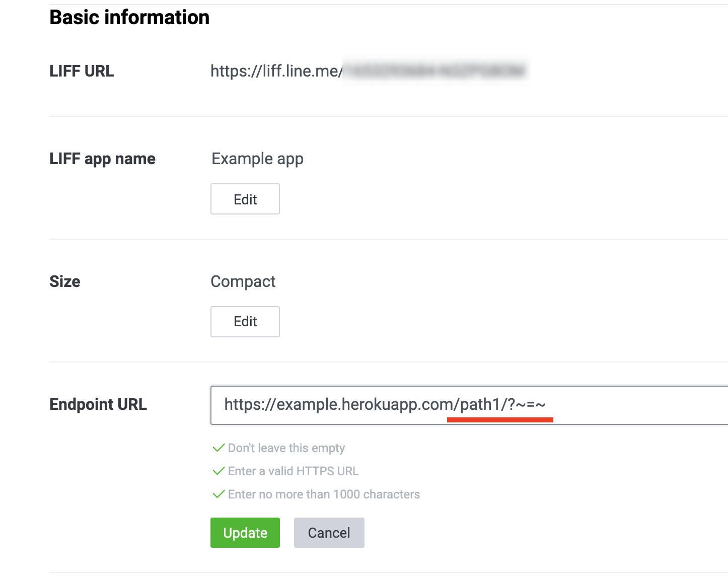Click the Edit button under LIFF app name

(x=245, y=199)
